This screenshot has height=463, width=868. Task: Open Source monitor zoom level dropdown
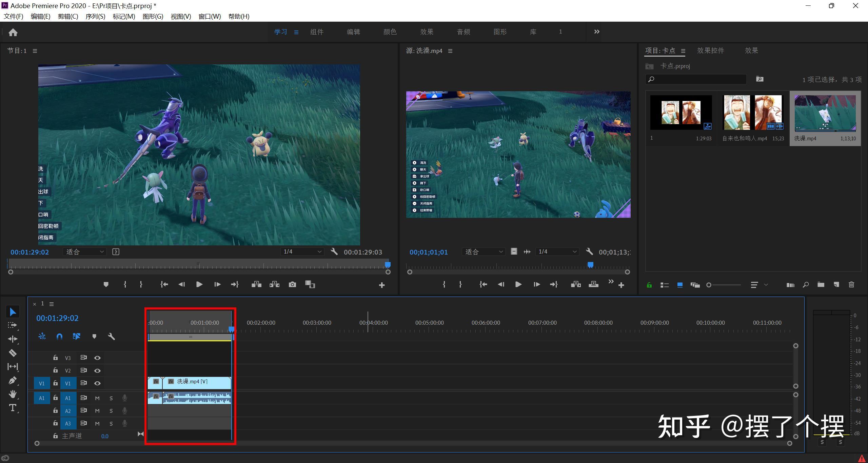(484, 252)
